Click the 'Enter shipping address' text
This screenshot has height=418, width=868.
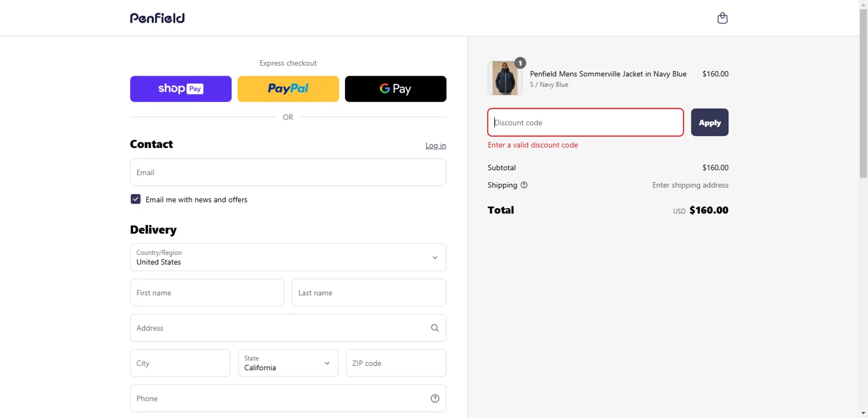pos(690,185)
